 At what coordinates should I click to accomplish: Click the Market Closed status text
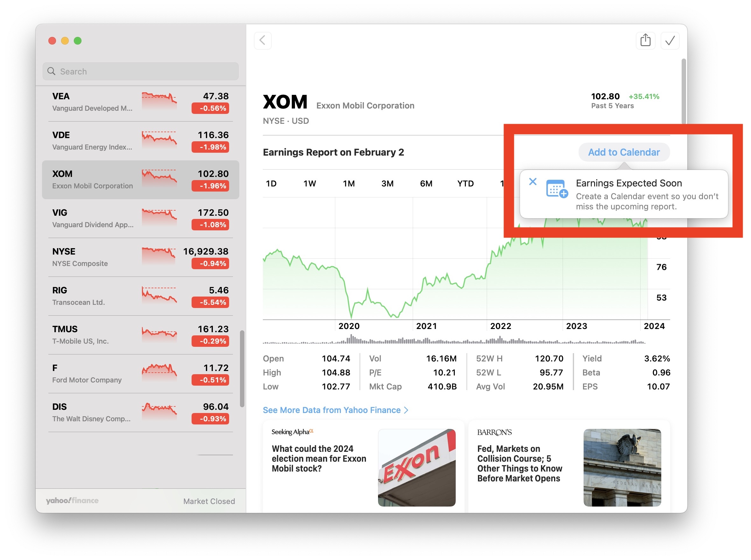pos(209,501)
